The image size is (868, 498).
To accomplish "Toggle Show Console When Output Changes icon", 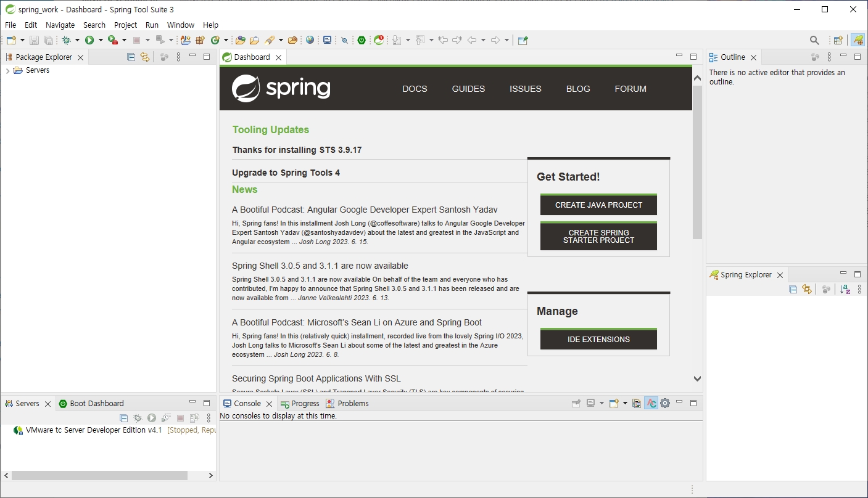I will point(636,403).
